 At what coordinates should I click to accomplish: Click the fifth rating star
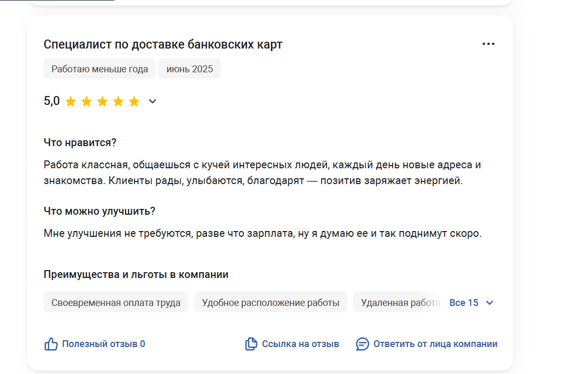coord(134,102)
